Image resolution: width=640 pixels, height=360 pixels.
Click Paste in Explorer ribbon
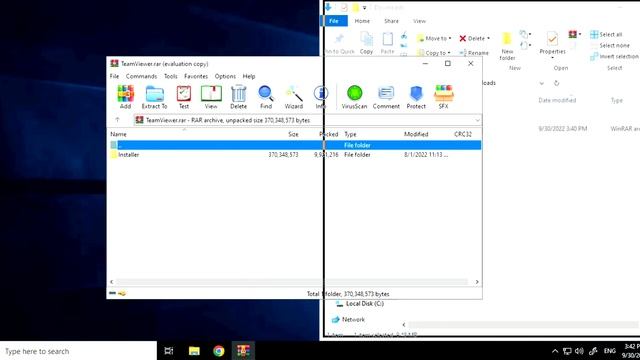point(387,43)
